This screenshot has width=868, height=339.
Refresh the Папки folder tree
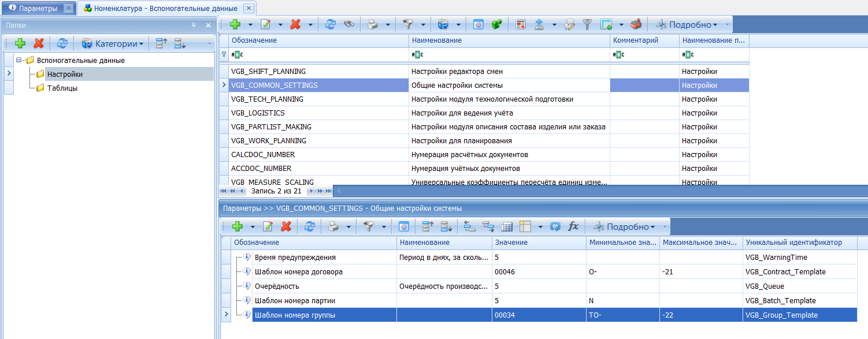point(62,44)
